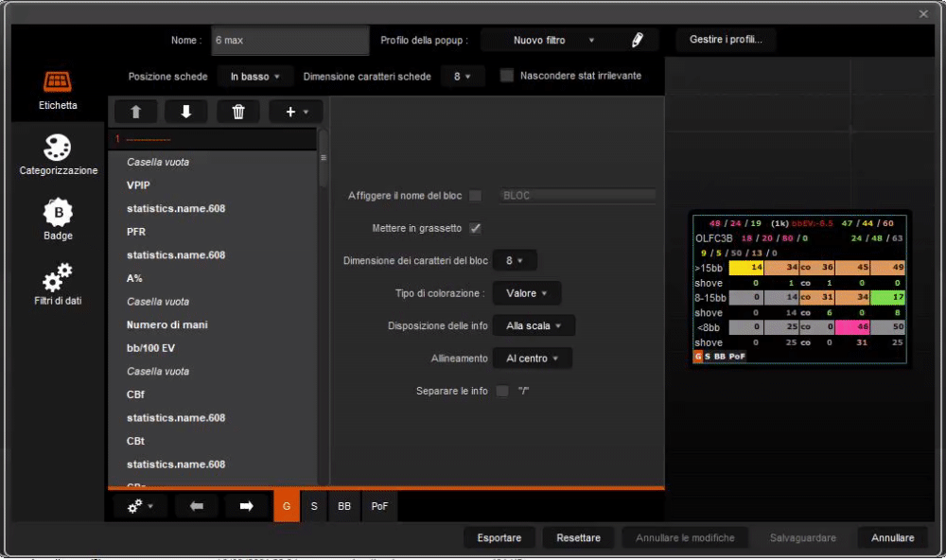Switch to the PoF tab

pyautogui.click(x=379, y=506)
